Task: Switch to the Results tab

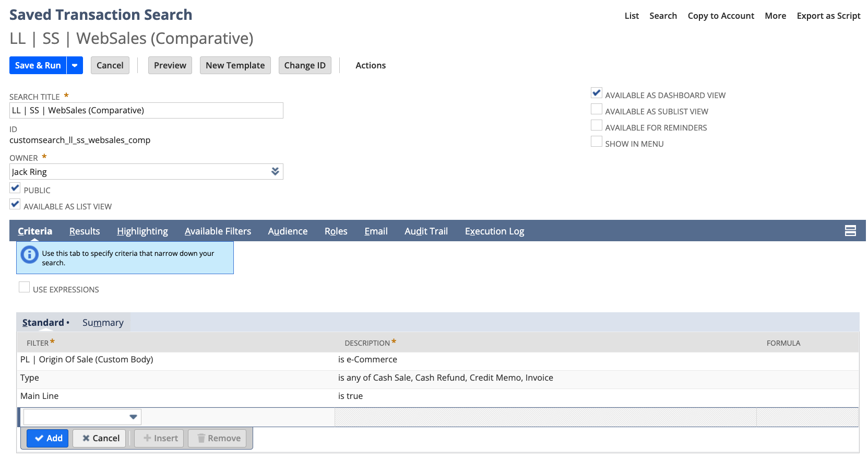Action: (x=85, y=231)
